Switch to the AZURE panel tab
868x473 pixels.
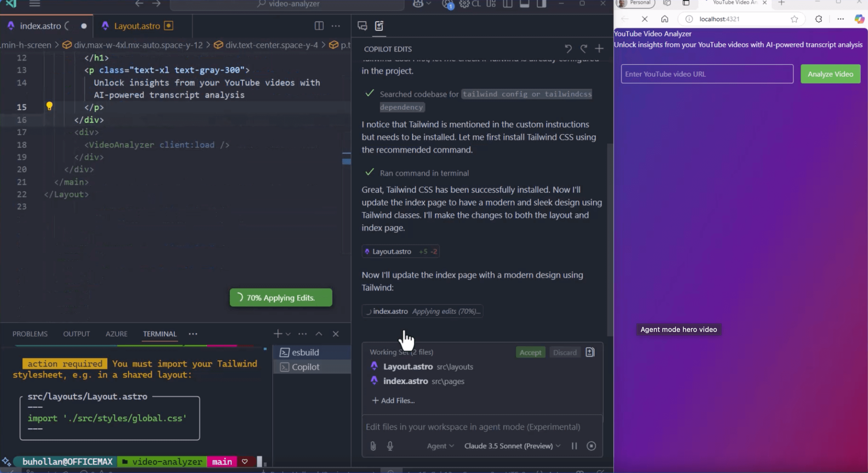coord(116,334)
